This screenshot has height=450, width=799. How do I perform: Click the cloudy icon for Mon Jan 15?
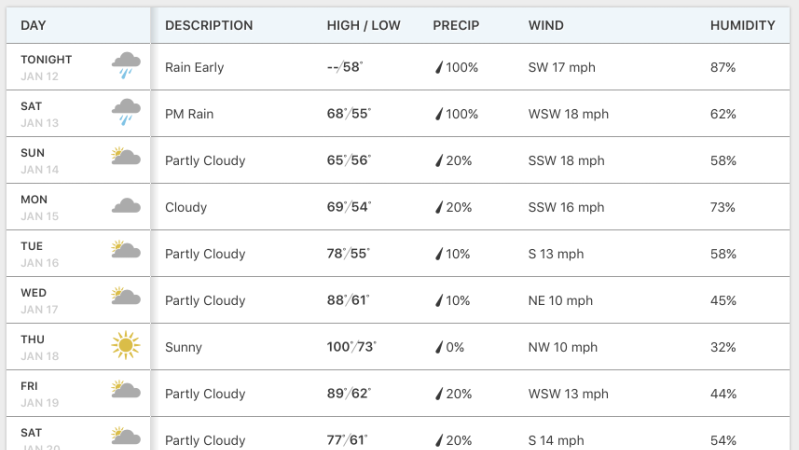126,205
